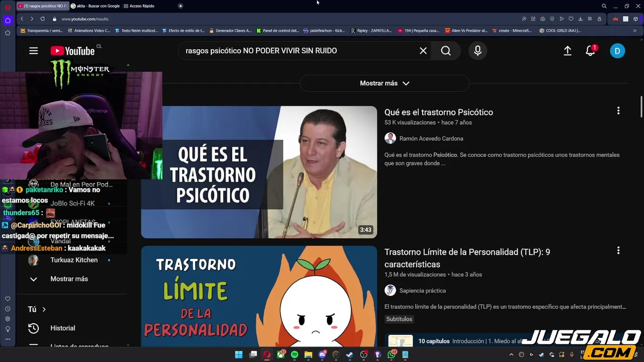Show hidden system tray icons chevron

[512, 354]
